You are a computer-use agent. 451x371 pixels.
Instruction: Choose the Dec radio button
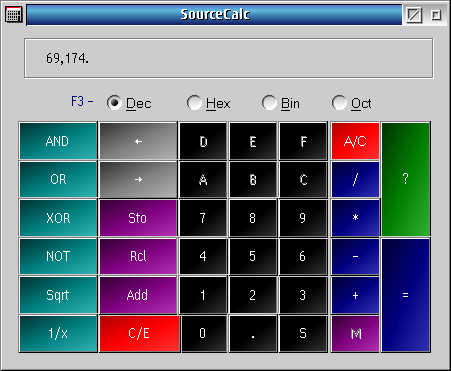[x=129, y=103]
